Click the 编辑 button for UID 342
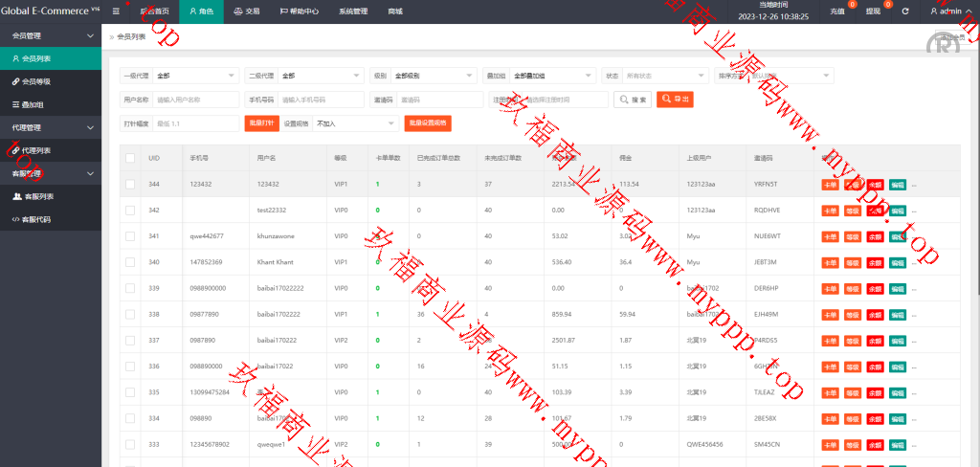The image size is (980, 467). [x=897, y=211]
